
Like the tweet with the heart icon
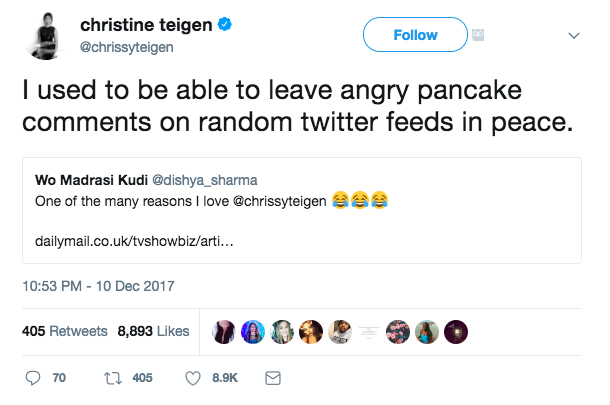click(x=195, y=379)
